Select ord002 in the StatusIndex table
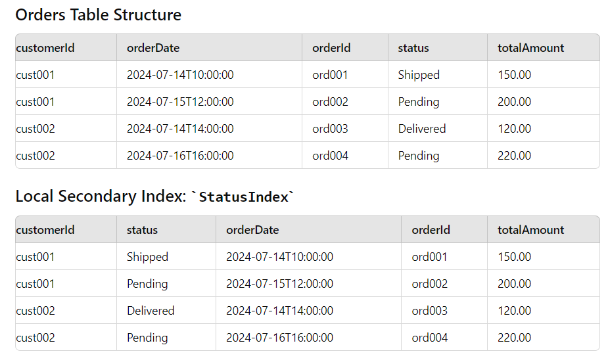Viewport: 608px width, 364px height. [x=429, y=284]
